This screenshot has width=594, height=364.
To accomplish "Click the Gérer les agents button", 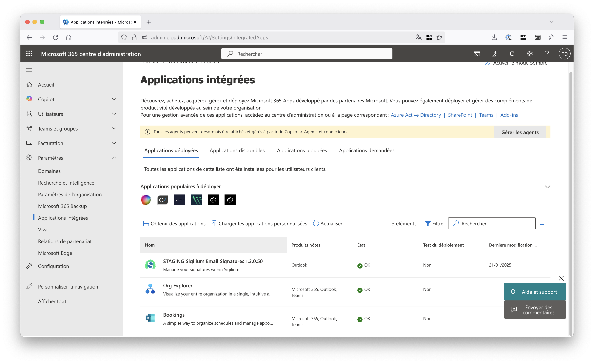I will coord(520,132).
